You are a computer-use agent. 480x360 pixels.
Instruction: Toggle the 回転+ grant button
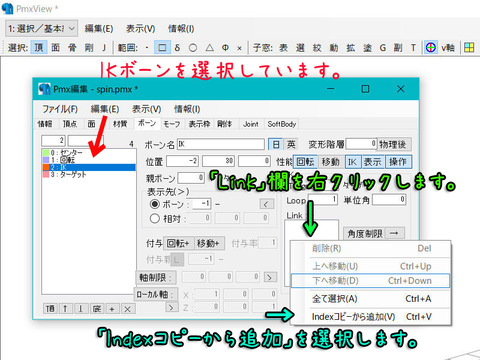coord(178,243)
